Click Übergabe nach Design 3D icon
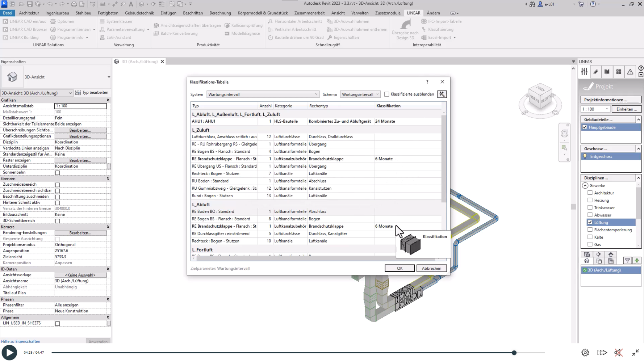 (405, 25)
